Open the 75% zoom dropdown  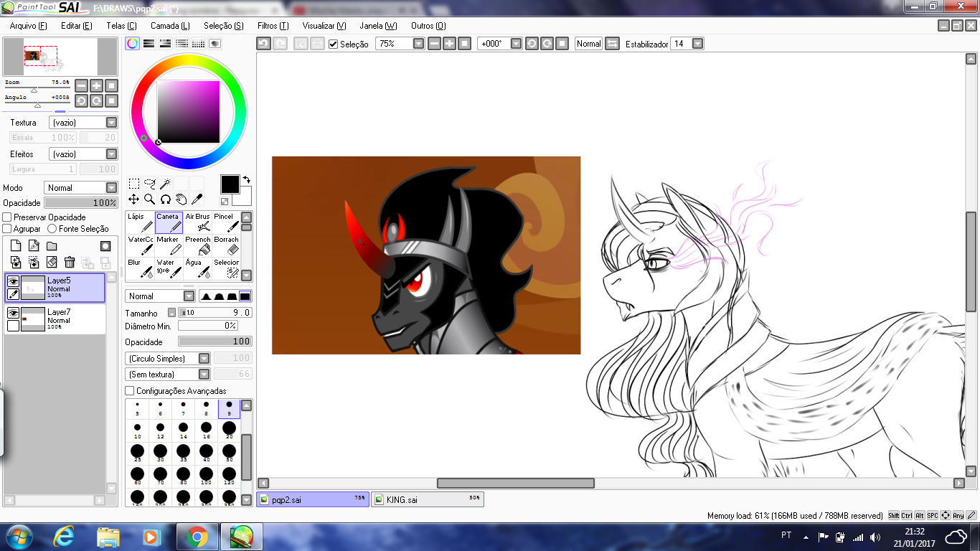pyautogui.click(x=419, y=44)
